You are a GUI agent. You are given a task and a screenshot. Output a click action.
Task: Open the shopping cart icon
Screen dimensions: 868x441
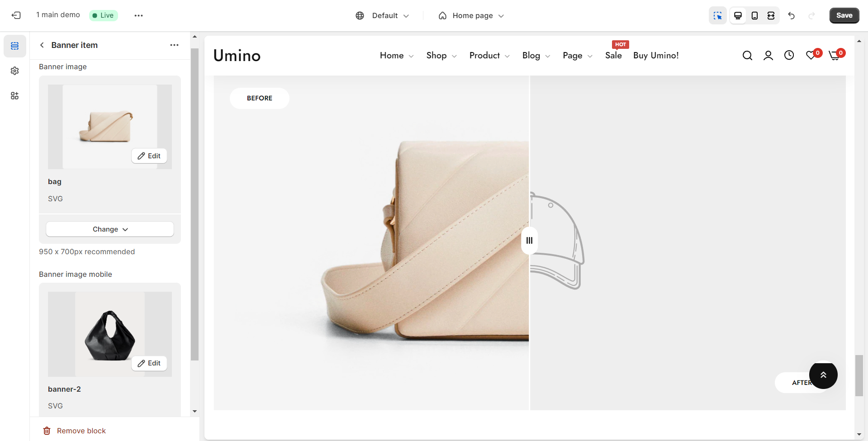[x=834, y=56]
